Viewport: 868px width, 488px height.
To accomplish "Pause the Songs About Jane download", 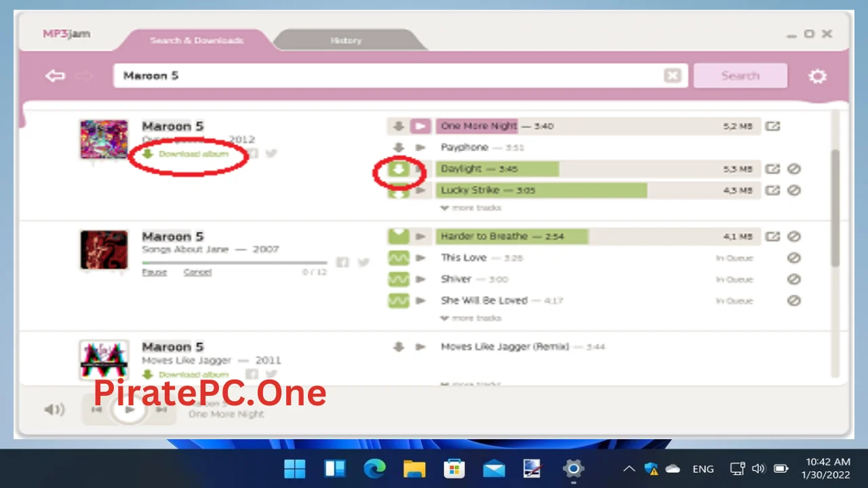I will click(x=155, y=272).
